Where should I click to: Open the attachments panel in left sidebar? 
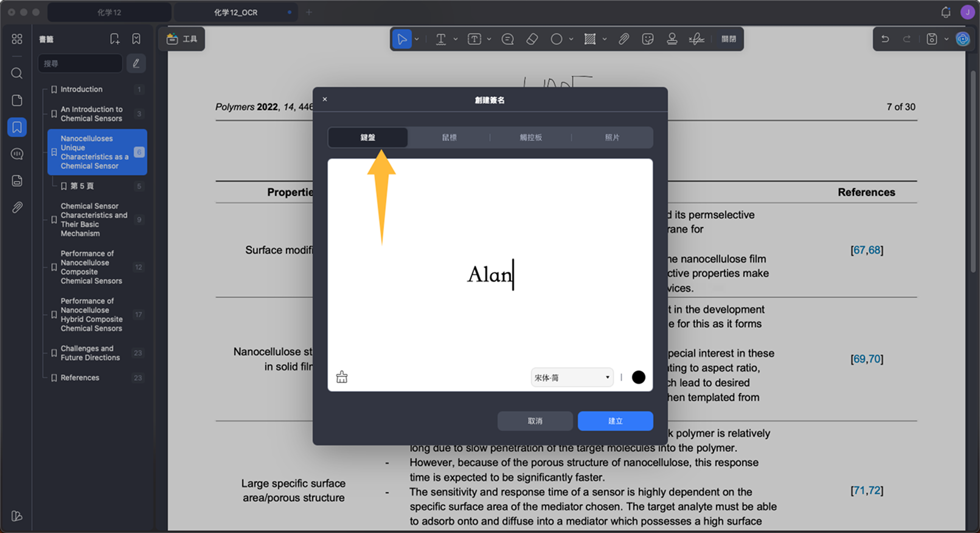[17, 207]
